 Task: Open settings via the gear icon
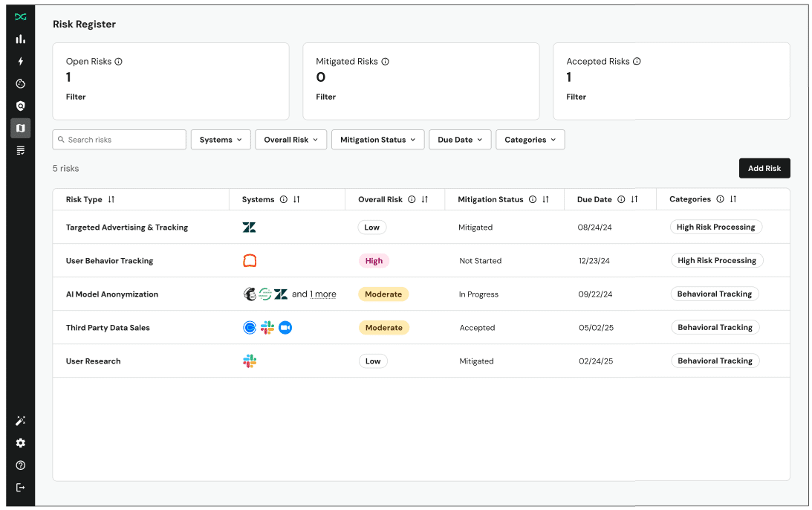[x=21, y=443]
